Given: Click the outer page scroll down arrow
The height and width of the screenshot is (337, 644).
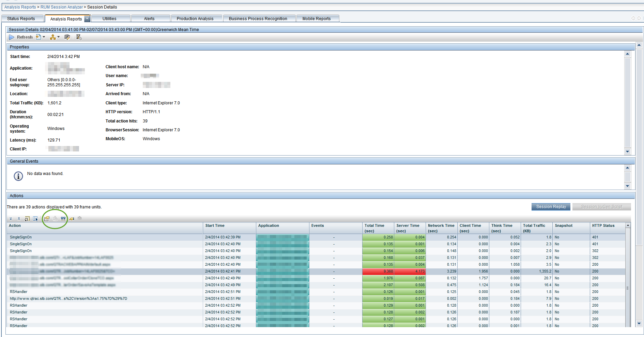Looking at the screenshot, I should click(639, 323).
